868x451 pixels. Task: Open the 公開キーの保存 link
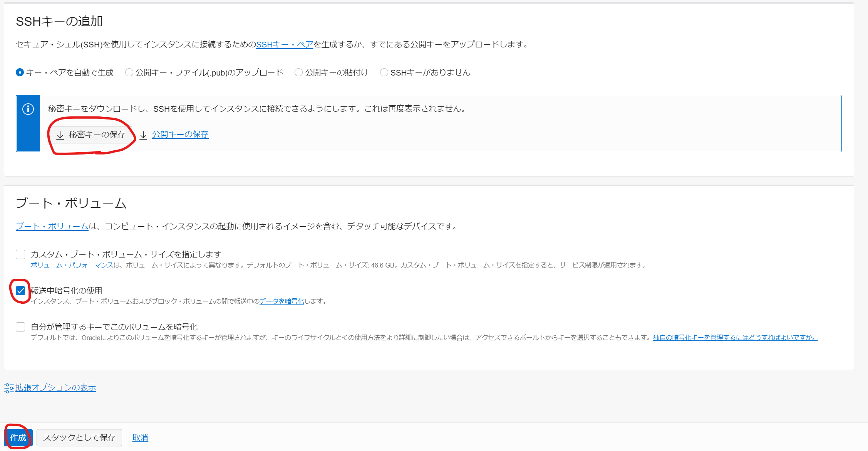point(180,135)
